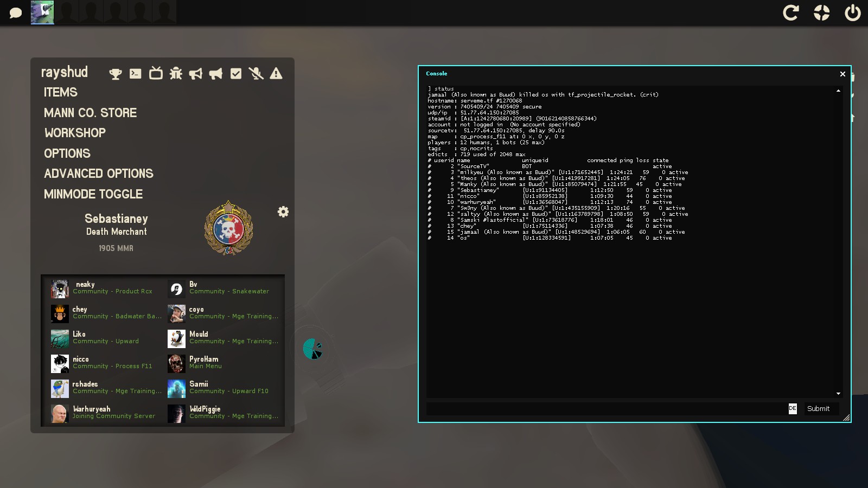Open MANN CO. STORE
This screenshot has height=488, width=868.
tap(91, 113)
